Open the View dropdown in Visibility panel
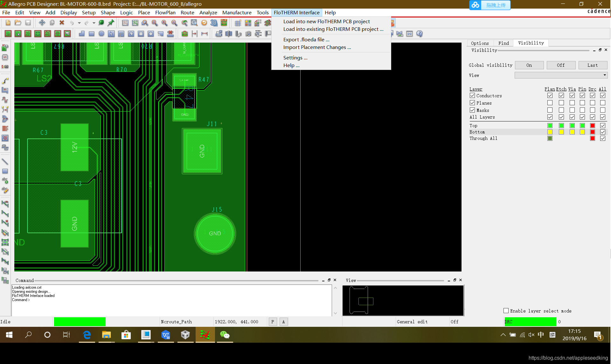 pos(561,75)
